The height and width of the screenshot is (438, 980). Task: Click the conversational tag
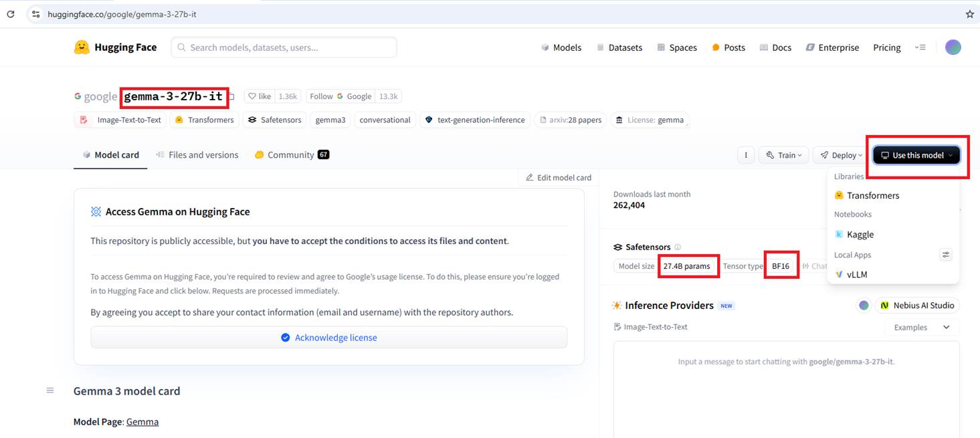[x=385, y=120]
